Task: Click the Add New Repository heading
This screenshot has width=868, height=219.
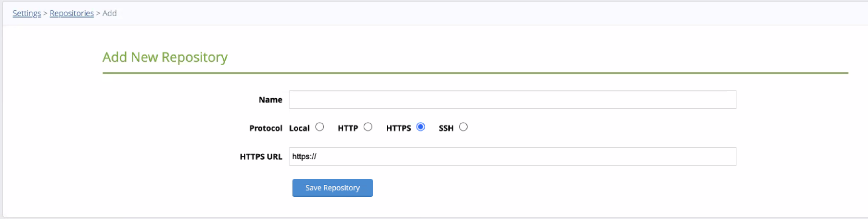Action: 165,57
